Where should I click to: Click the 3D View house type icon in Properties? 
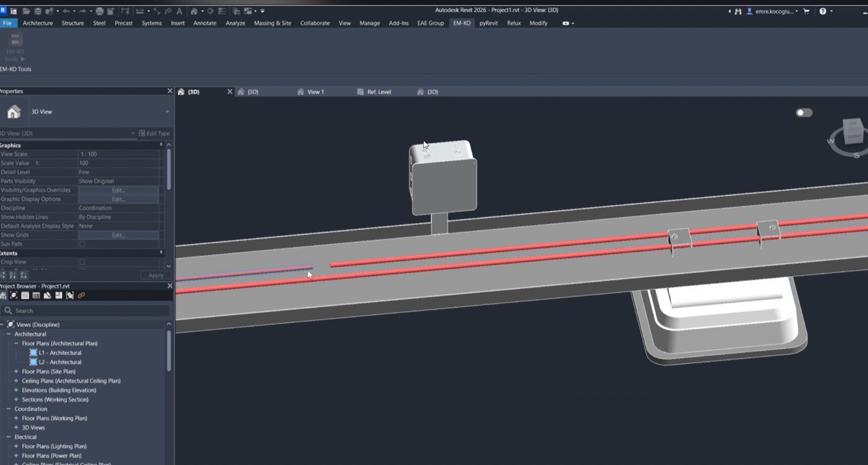point(14,112)
